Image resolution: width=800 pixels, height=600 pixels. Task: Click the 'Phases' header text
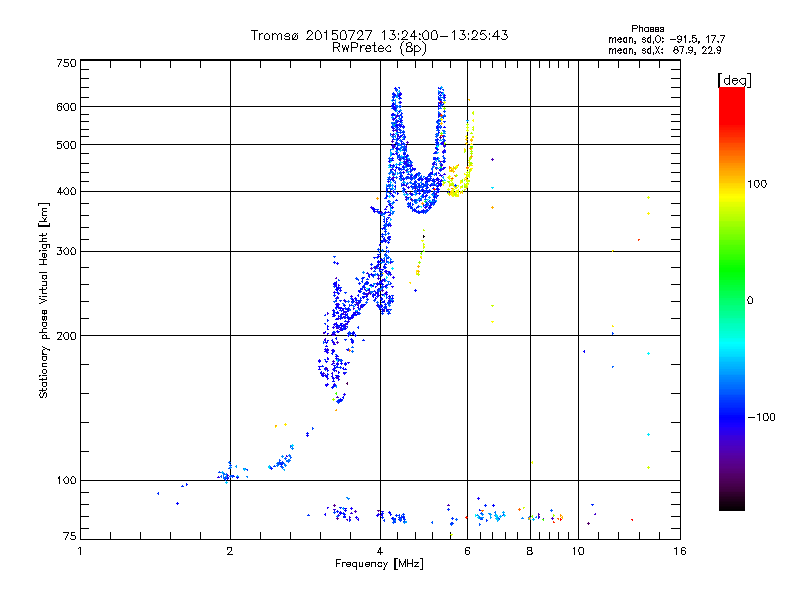pyautogui.click(x=647, y=29)
